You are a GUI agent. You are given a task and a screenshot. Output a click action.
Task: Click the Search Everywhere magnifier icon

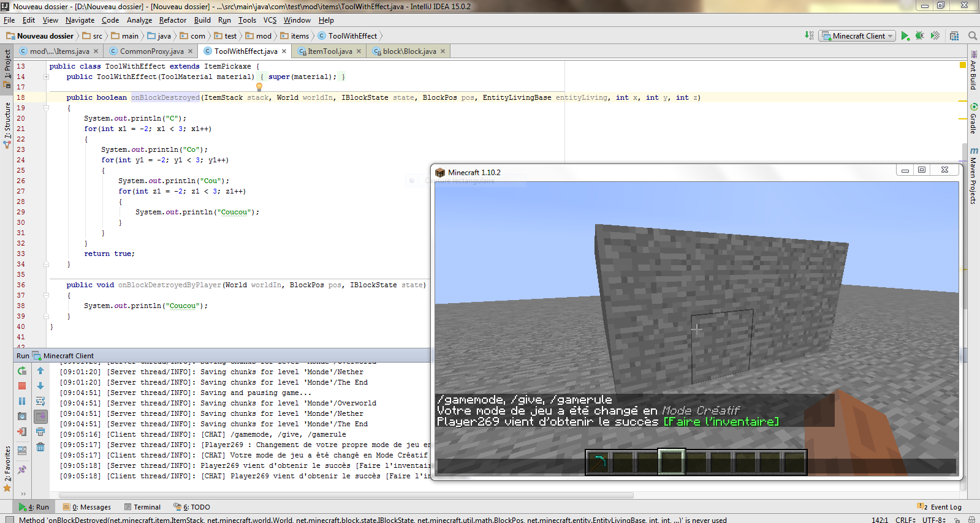972,36
